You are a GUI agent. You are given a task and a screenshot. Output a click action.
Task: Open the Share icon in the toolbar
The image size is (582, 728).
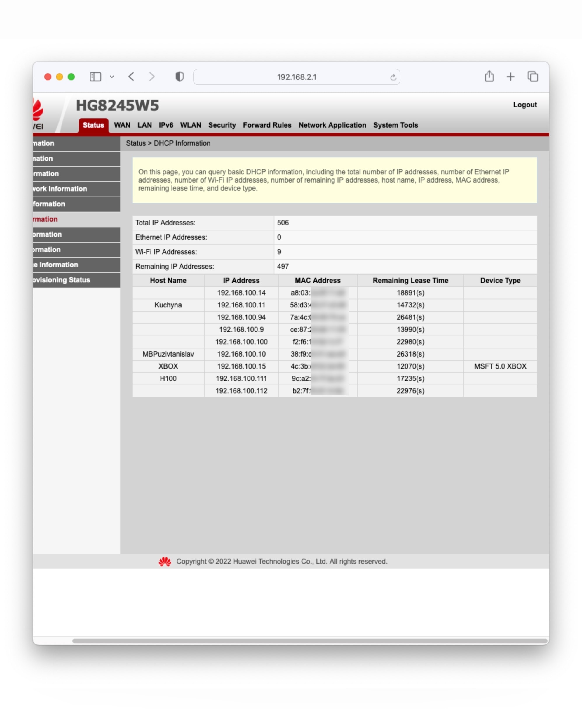489,76
